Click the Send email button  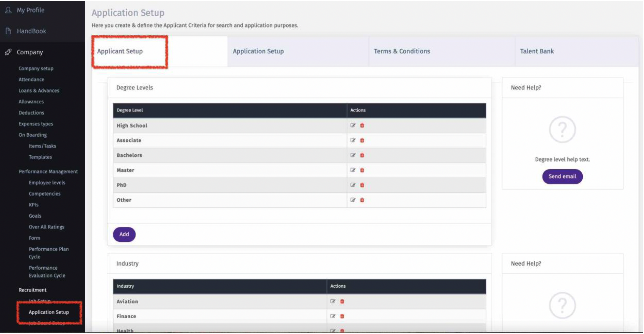point(562,176)
